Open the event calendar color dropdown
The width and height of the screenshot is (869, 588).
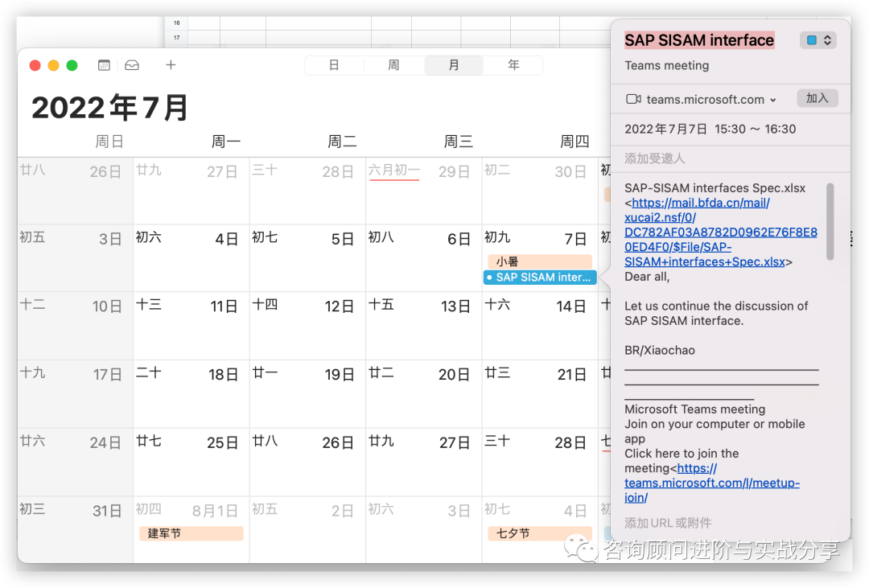point(818,40)
